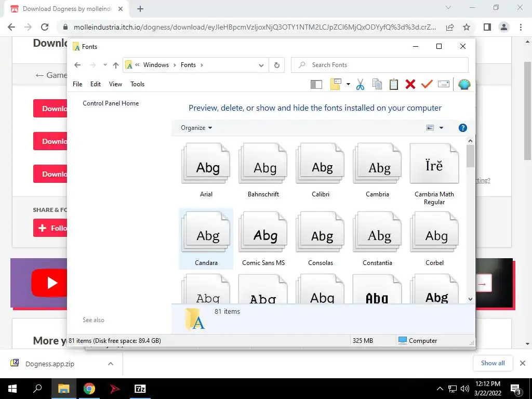The image size is (532, 399).
Task: Click the Rename icon in Fonts toolbar
Action: [444, 84]
